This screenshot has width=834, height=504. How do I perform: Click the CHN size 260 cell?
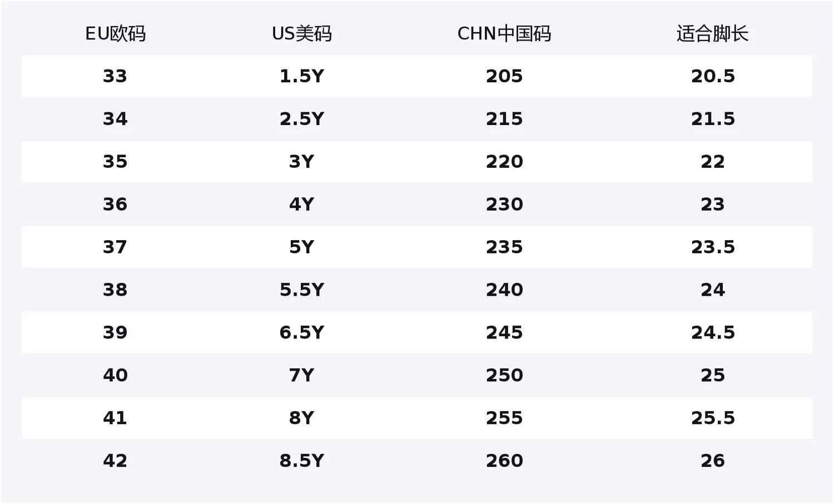(504, 461)
